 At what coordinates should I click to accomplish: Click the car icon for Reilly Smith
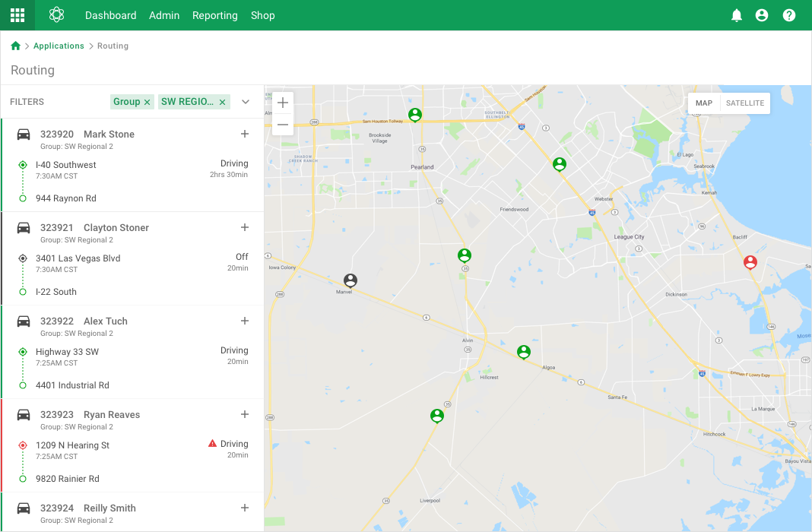coord(24,508)
